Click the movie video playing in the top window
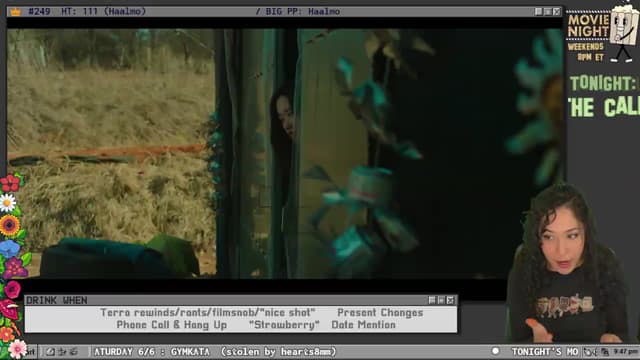 pyautogui.click(x=286, y=153)
